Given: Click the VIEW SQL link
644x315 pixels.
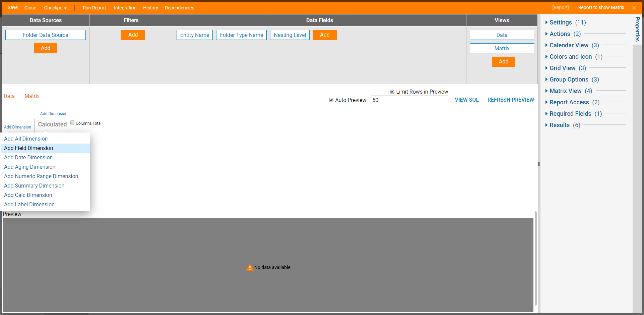Looking at the screenshot, I should (467, 100).
